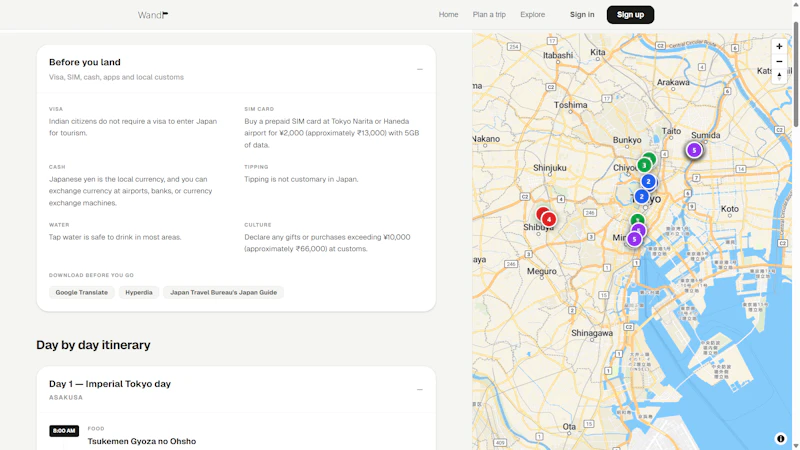This screenshot has height=450, width=800.
Task: Click the Day 1 — Imperial Tokyo day heading
Action: pos(110,384)
